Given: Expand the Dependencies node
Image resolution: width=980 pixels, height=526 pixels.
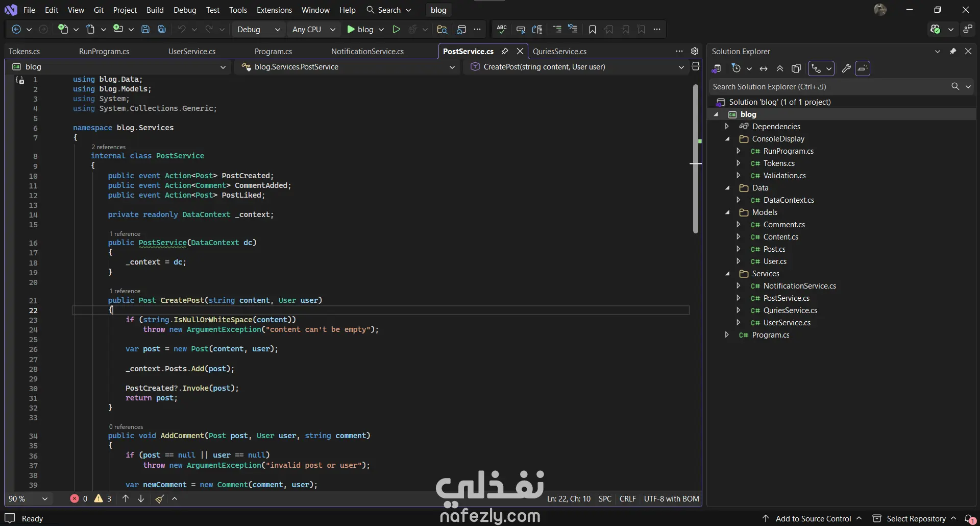Looking at the screenshot, I should coord(727,127).
